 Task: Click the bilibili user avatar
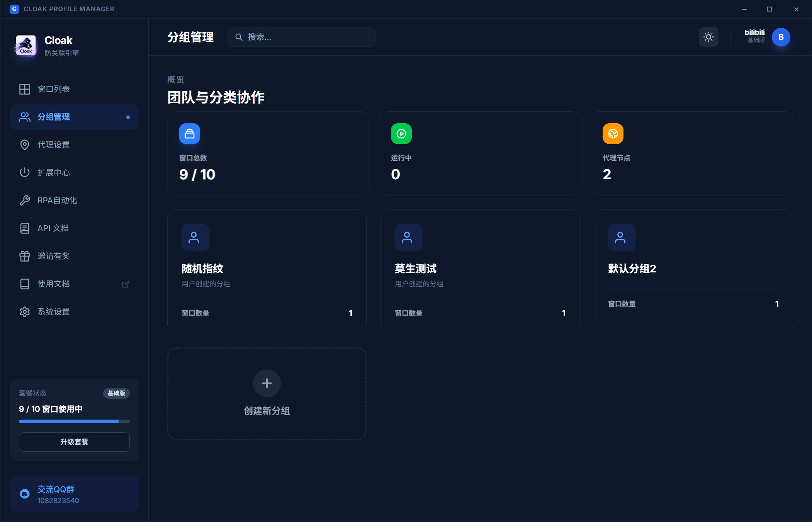(781, 37)
